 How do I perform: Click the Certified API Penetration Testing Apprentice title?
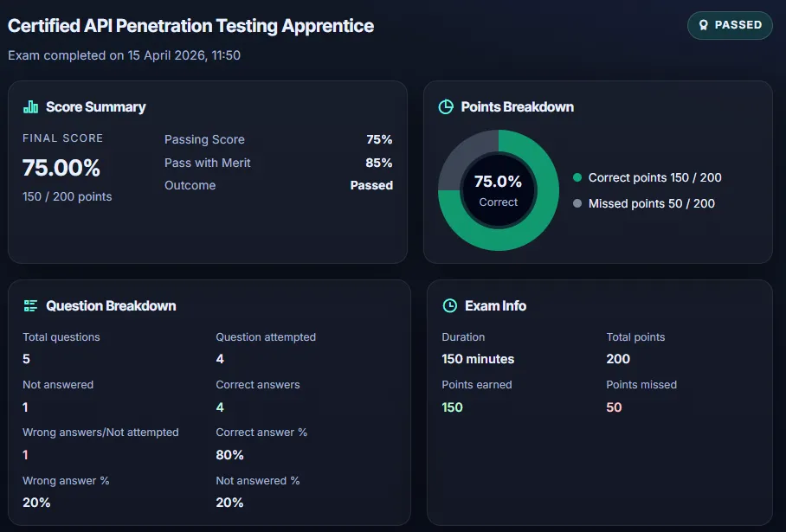point(191,26)
